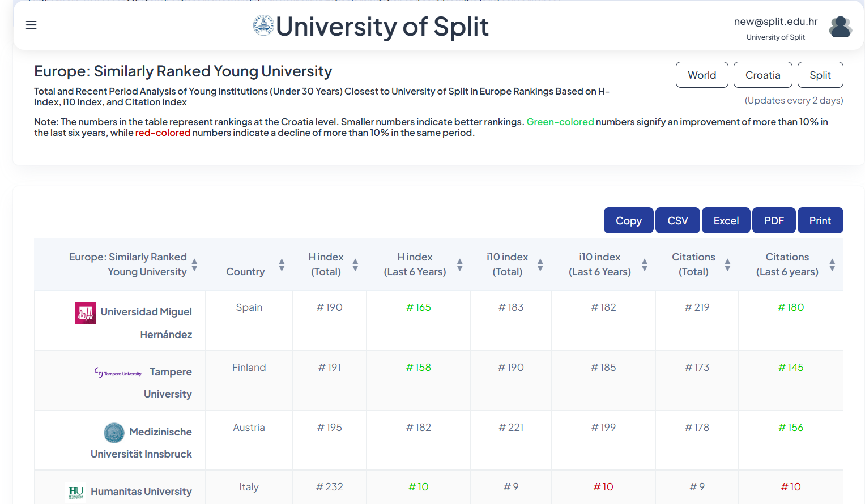Image resolution: width=865 pixels, height=504 pixels.
Task: Switch to the Split ranking view
Action: 820,75
